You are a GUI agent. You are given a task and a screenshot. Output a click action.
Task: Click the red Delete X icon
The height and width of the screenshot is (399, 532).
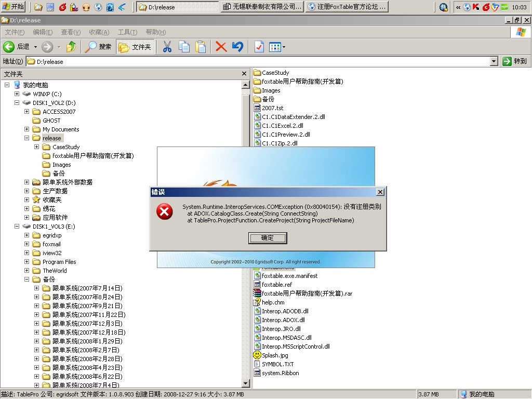[x=221, y=47]
